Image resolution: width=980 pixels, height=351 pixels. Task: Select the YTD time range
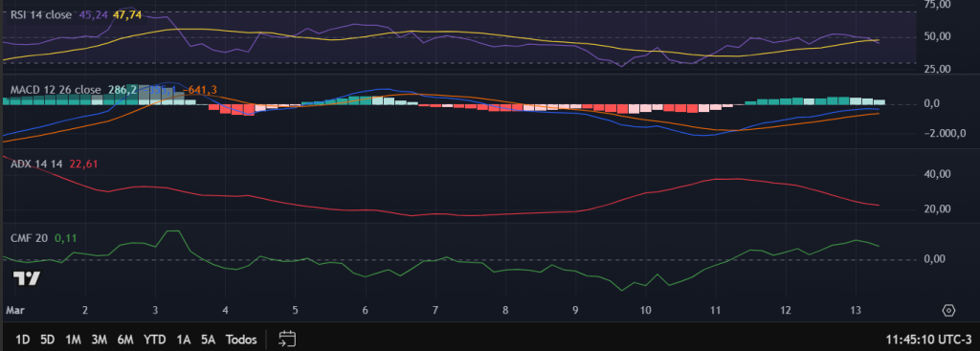coord(154,340)
